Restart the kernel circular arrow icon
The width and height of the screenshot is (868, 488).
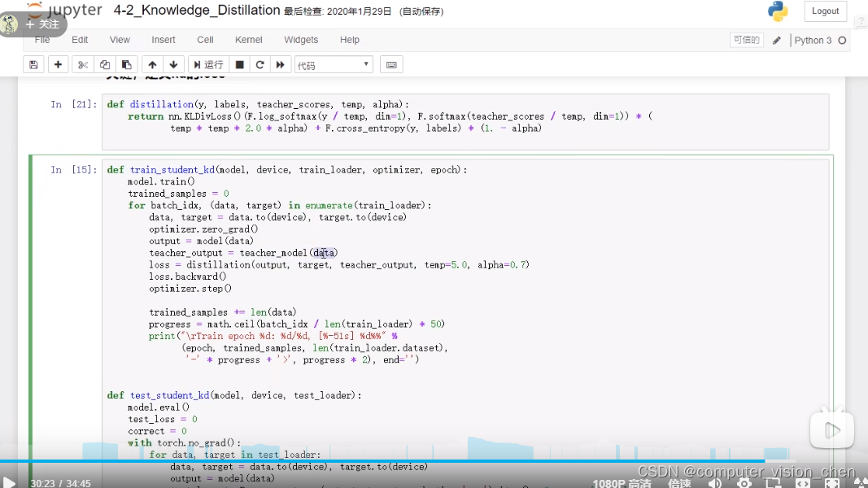[260, 65]
